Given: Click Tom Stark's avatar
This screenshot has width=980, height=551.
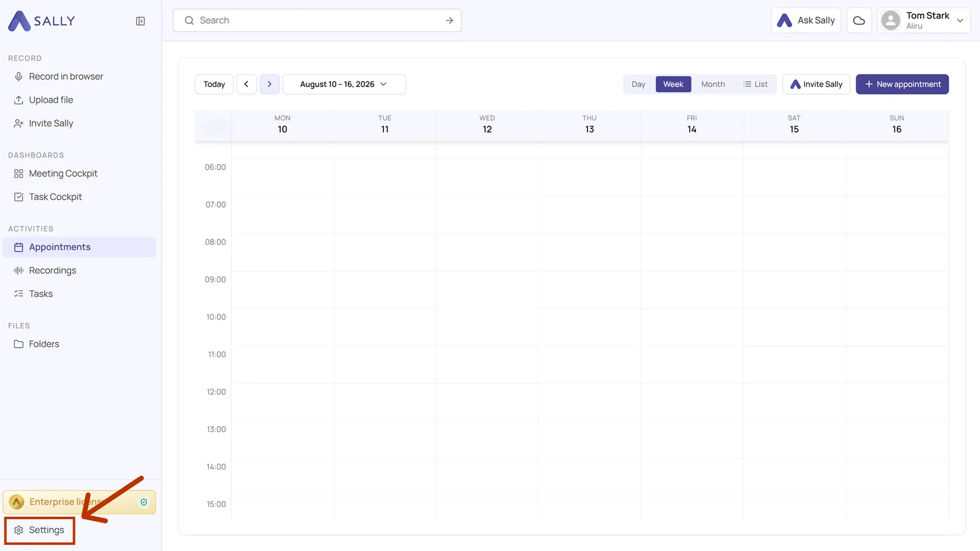Looking at the screenshot, I should point(891,20).
